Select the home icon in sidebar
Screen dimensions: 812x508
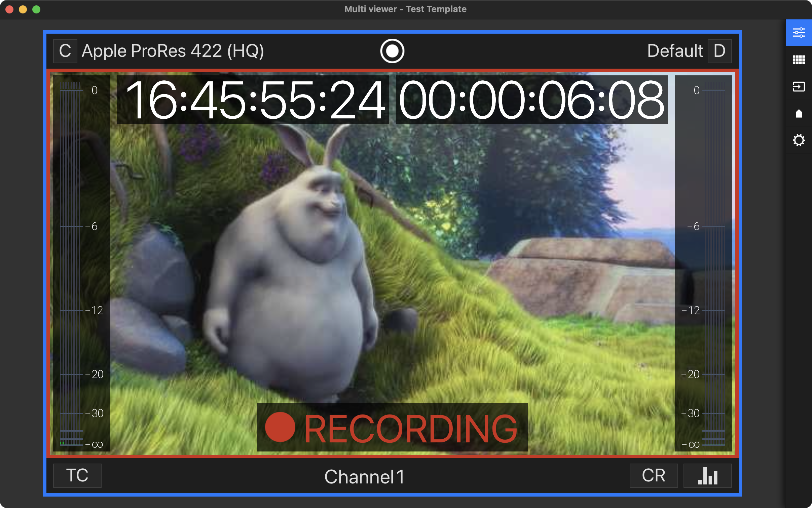pyautogui.click(x=799, y=113)
